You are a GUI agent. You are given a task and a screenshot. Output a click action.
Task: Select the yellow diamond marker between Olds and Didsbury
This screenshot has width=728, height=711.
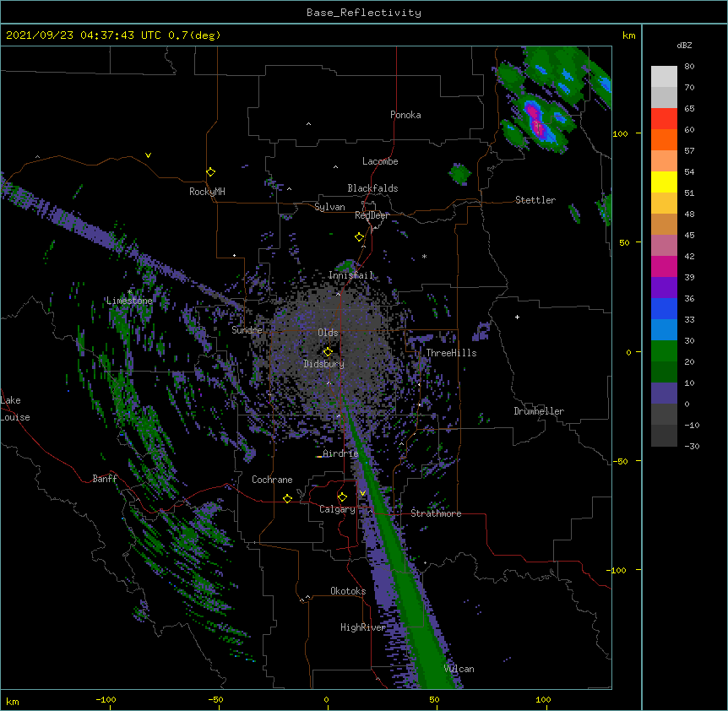point(328,352)
